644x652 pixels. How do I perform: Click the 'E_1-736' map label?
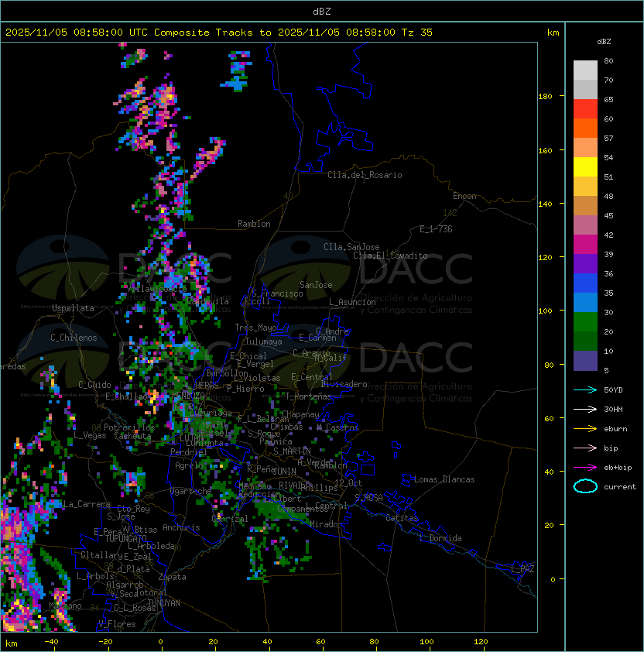[436, 229]
